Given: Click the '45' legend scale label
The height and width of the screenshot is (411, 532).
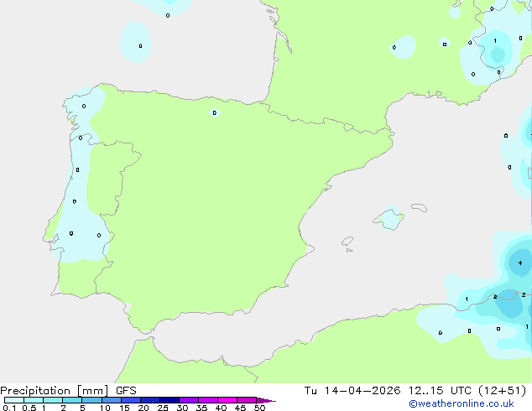Looking at the screenshot, I should tap(240, 408).
